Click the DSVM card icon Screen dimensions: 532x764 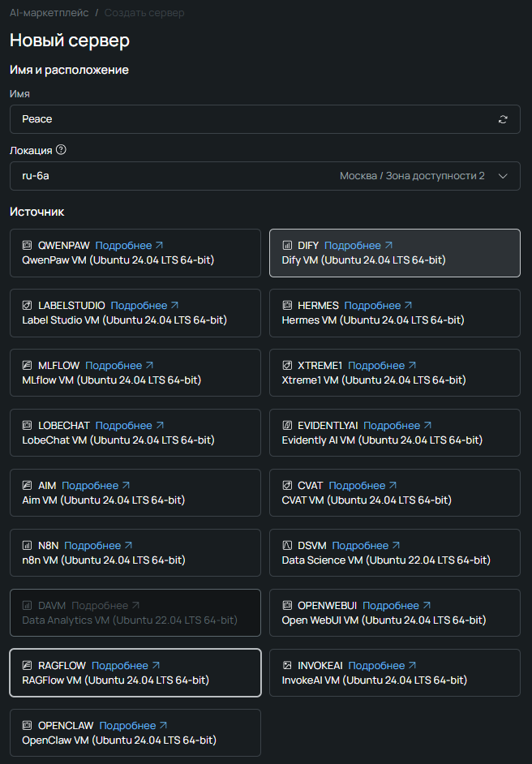(287, 545)
